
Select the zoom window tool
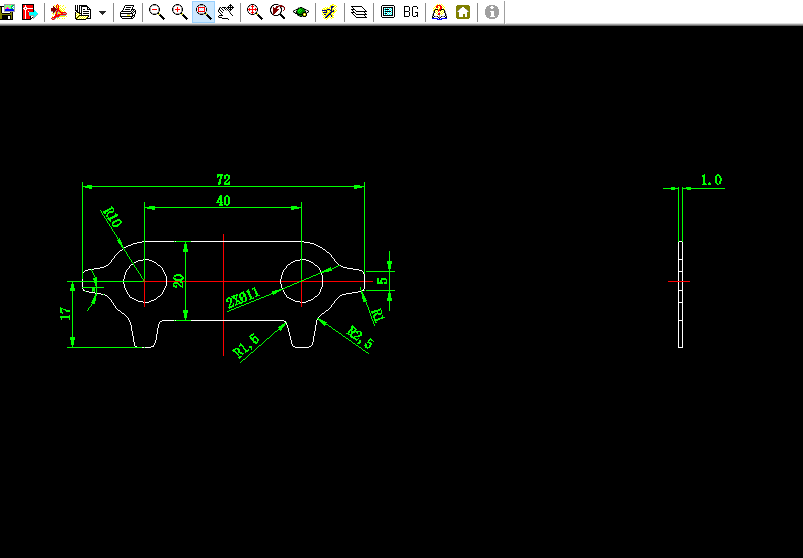click(203, 12)
